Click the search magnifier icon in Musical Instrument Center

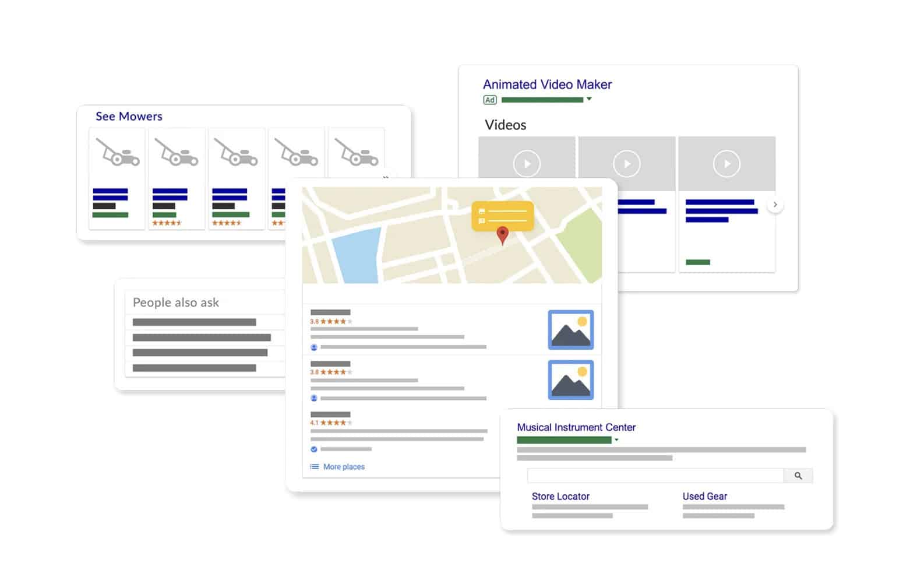click(798, 476)
